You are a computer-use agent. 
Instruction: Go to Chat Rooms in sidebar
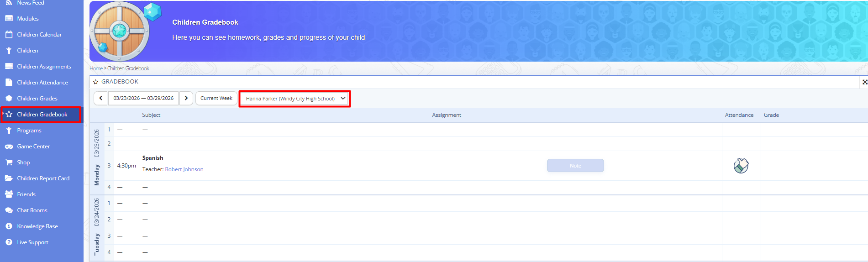coord(32,210)
